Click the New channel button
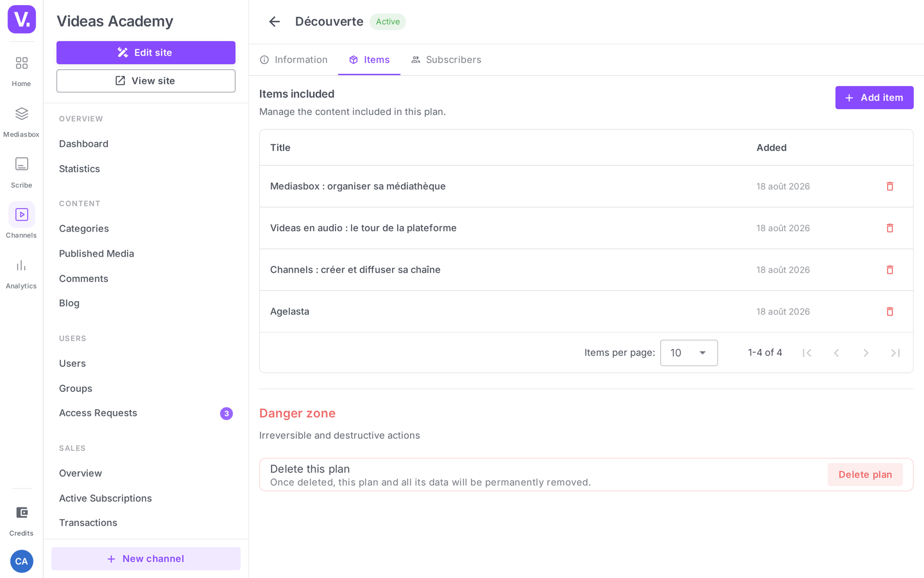The width and height of the screenshot is (924, 578). (x=146, y=559)
